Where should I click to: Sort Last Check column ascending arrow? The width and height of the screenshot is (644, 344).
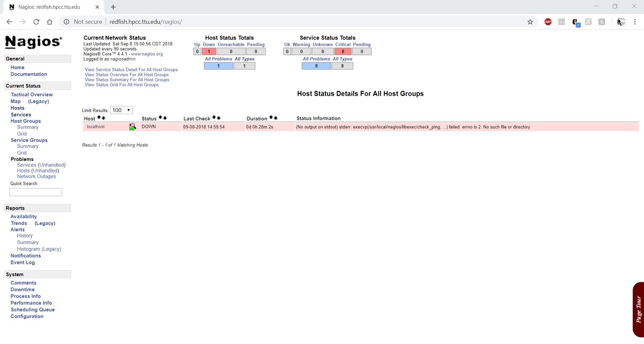(214, 118)
